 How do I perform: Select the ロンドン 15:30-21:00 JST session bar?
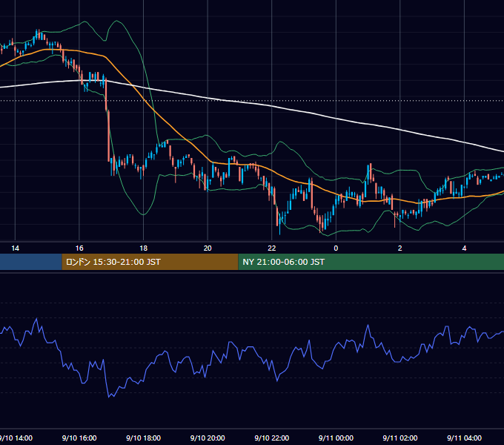150,262
